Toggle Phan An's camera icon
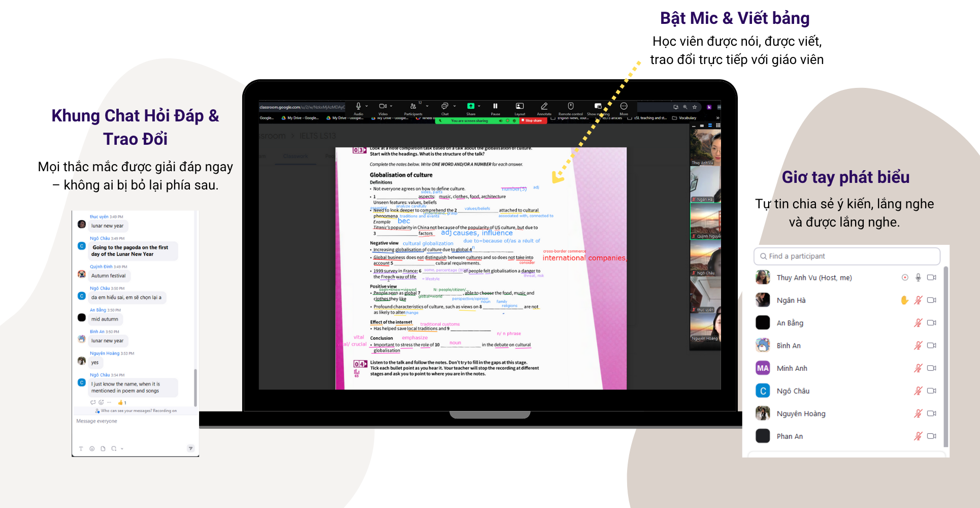 pyautogui.click(x=932, y=436)
